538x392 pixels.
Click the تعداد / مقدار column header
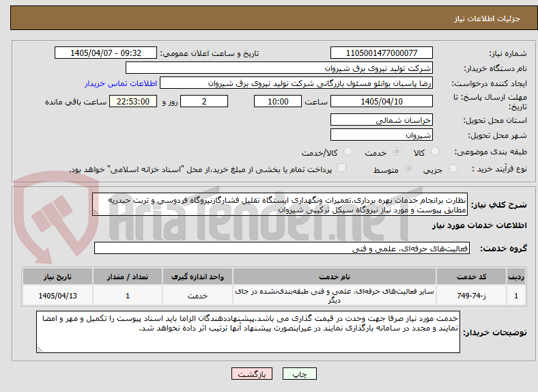[x=128, y=277]
